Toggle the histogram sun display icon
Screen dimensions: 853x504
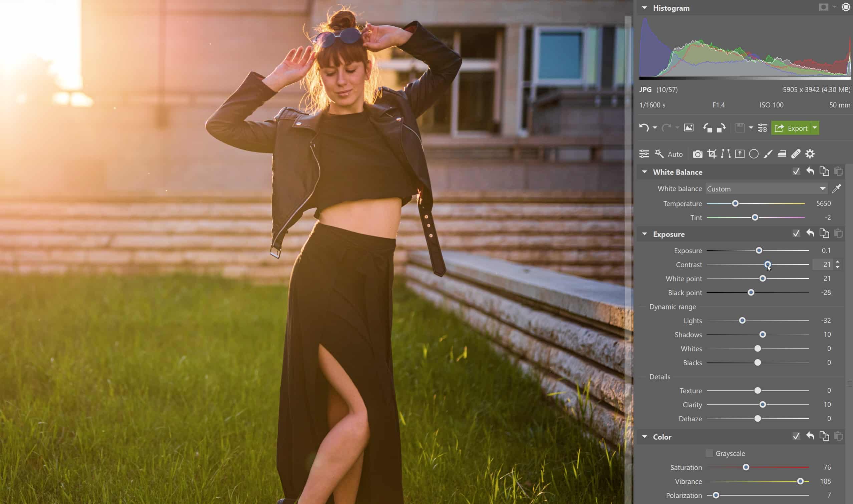pyautogui.click(x=846, y=7)
